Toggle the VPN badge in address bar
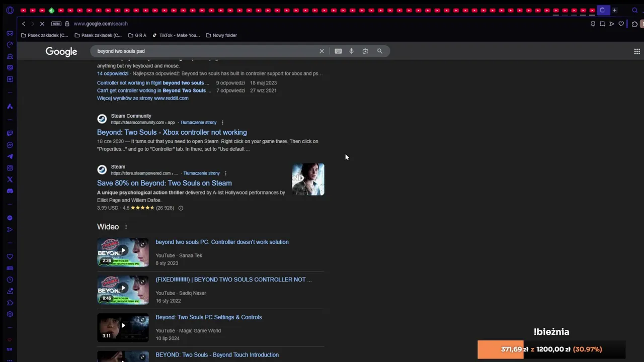This screenshot has height=362, width=644. tap(56, 24)
